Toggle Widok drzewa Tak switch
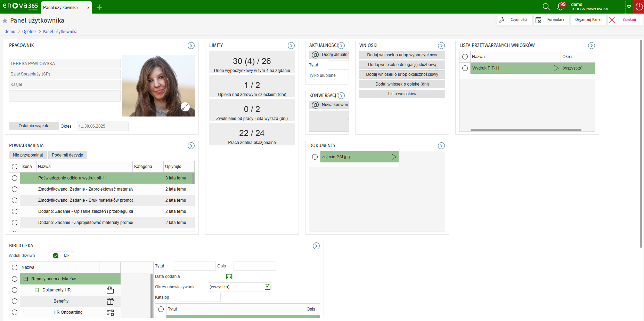 56,256
